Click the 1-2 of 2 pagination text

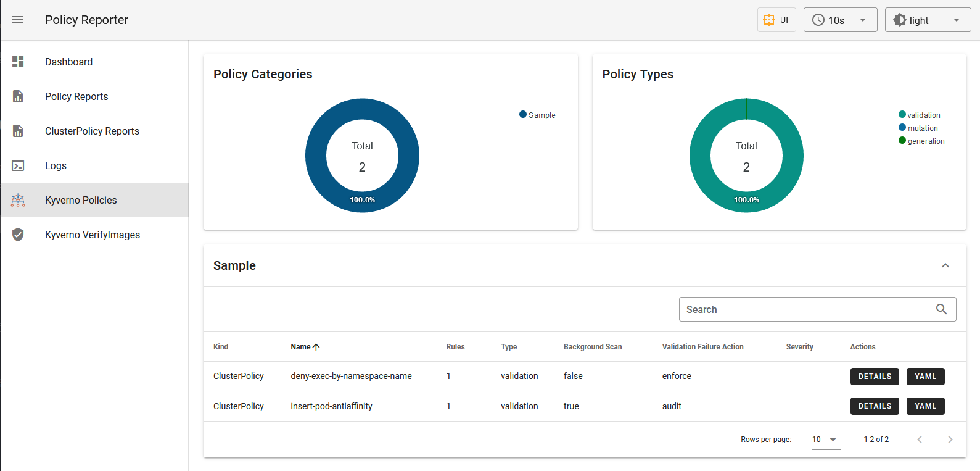(x=876, y=440)
